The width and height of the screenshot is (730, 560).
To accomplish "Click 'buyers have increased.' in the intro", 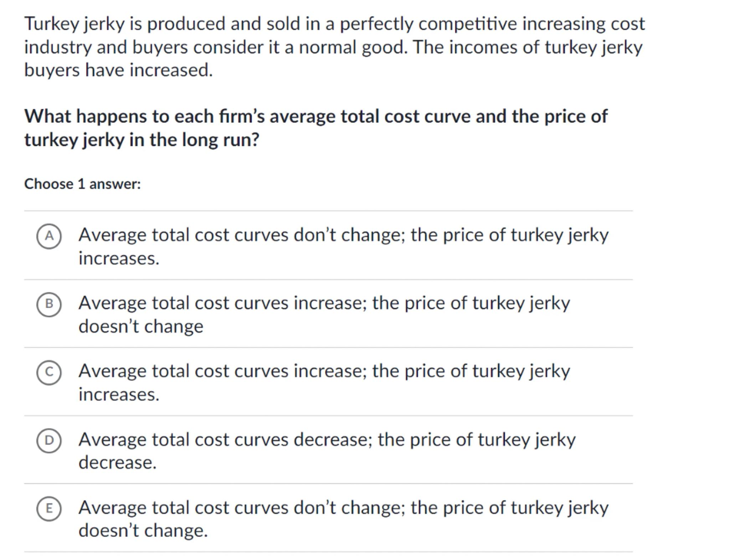I will pos(118,70).
